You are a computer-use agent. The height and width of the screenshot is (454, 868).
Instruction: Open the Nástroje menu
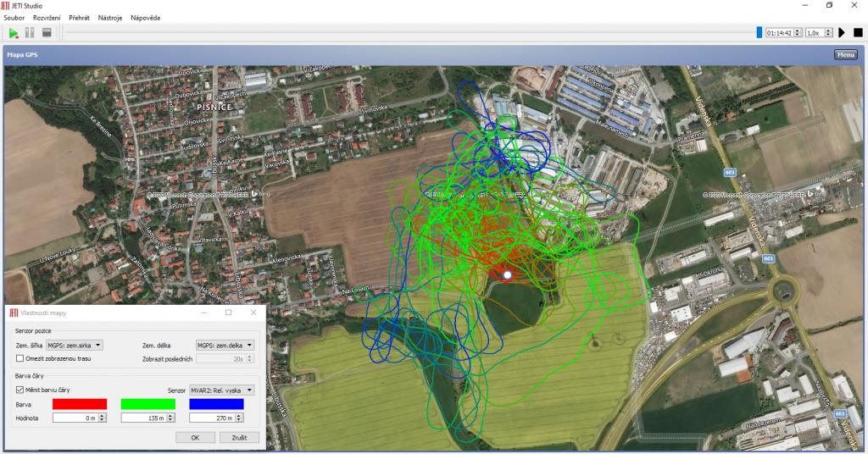(109, 18)
